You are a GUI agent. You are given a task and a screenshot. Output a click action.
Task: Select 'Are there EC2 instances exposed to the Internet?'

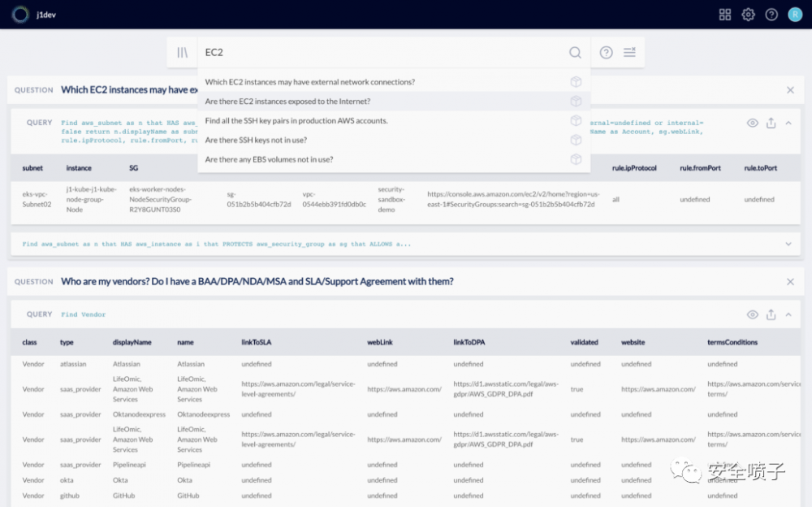(x=394, y=101)
